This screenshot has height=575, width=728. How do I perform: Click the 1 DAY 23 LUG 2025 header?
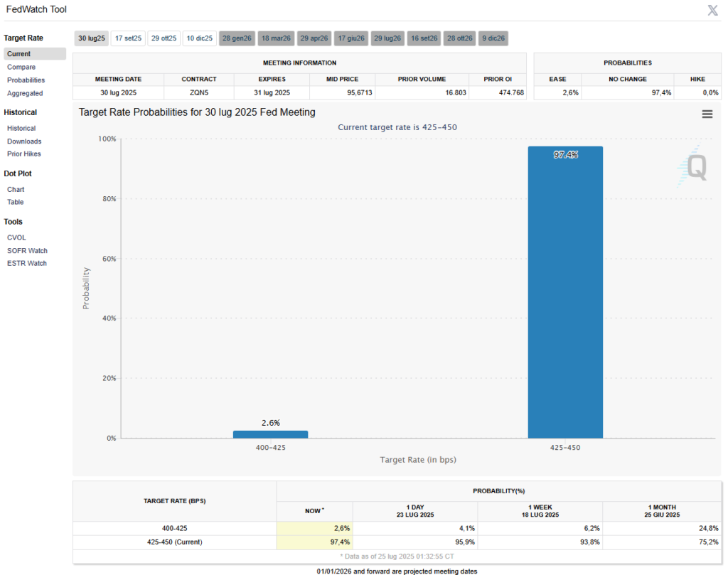[415, 511]
